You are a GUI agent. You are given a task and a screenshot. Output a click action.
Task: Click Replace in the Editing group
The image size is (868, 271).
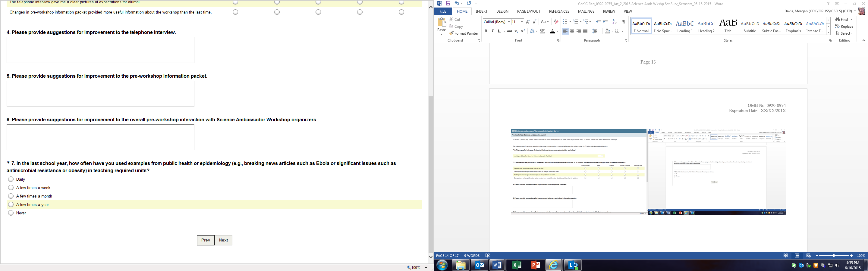point(844,26)
